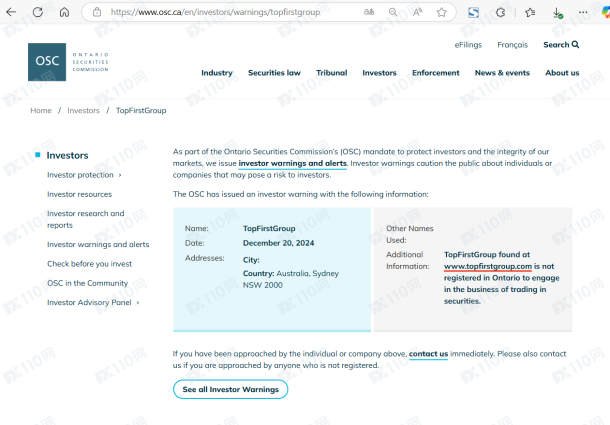The image size is (610, 425).
Task: Click the address bar URL field
Action: pyautogui.click(x=230, y=12)
